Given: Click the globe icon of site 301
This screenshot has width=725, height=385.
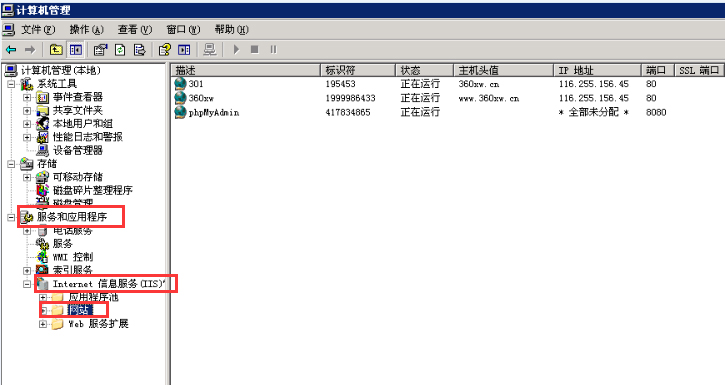Looking at the screenshot, I should (180, 84).
